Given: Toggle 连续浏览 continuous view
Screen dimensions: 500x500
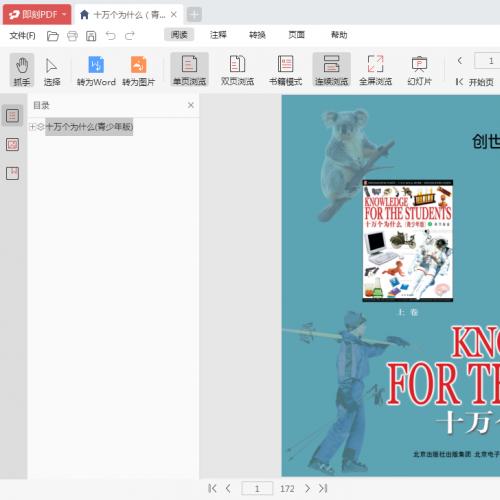Looking at the screenshot, I should point(331,70).
